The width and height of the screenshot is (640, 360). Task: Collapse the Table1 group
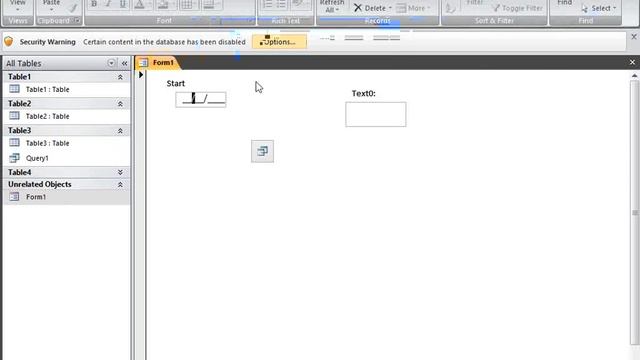(x=120, y=77)
